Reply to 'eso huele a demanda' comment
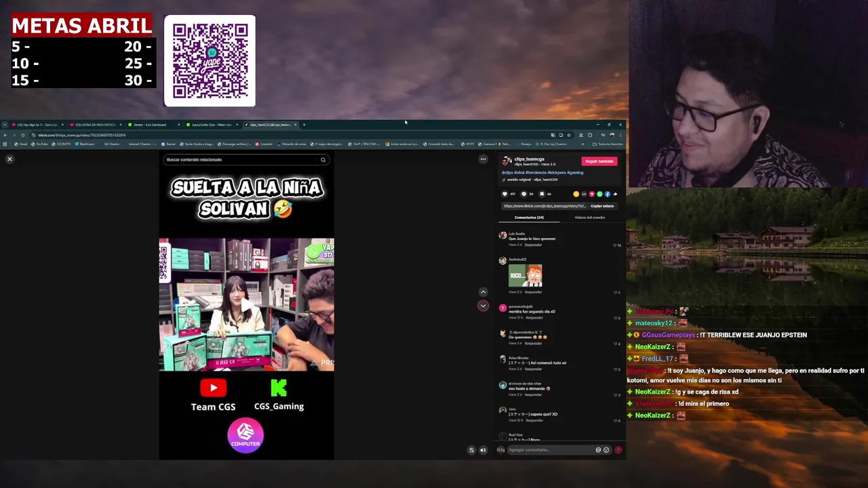The height and width of the screenshot is (488, 868). click(533, 394)
